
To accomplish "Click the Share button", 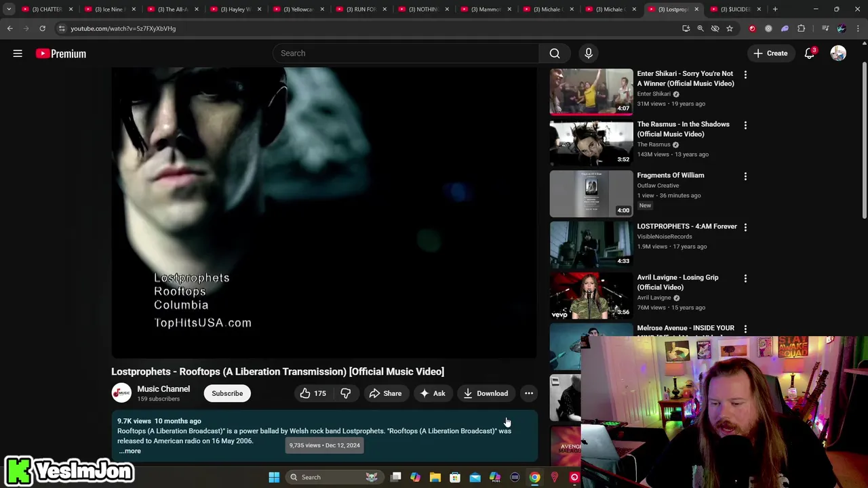I will (x=385, y=393).
